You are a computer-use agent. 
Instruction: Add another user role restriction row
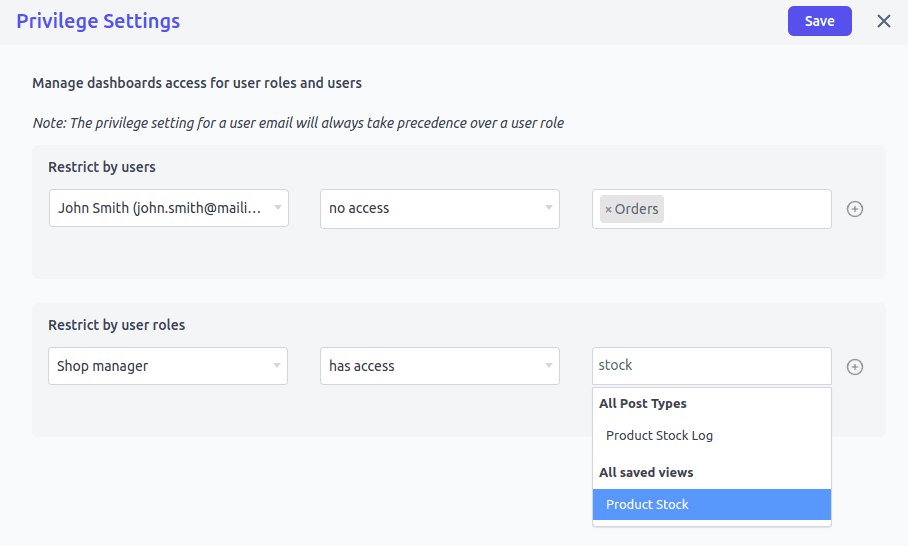(855, 367)
